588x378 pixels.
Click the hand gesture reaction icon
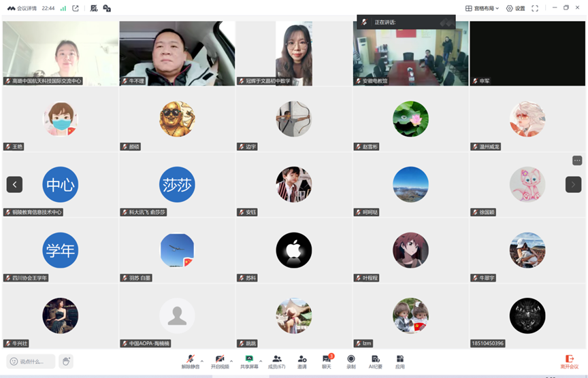point(66,362)
